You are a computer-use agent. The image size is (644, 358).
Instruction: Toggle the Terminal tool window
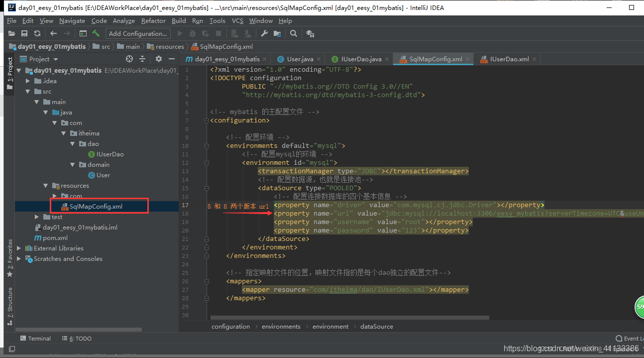tap(35, 338)
